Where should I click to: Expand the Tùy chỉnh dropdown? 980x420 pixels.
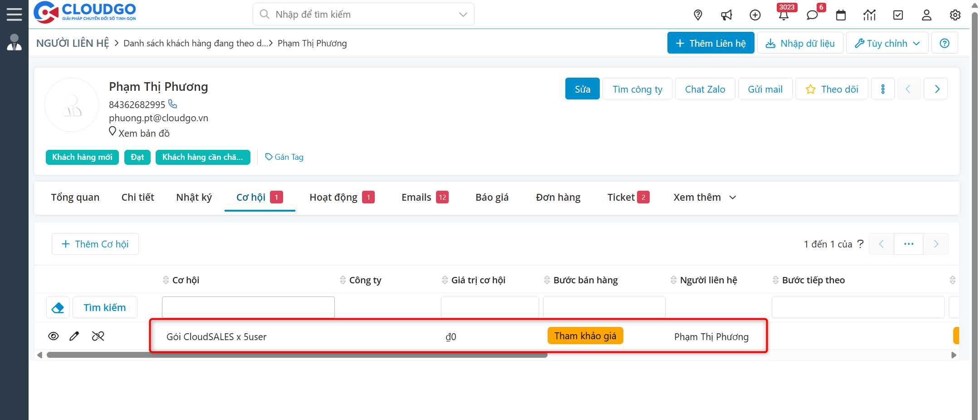point(887,43)
